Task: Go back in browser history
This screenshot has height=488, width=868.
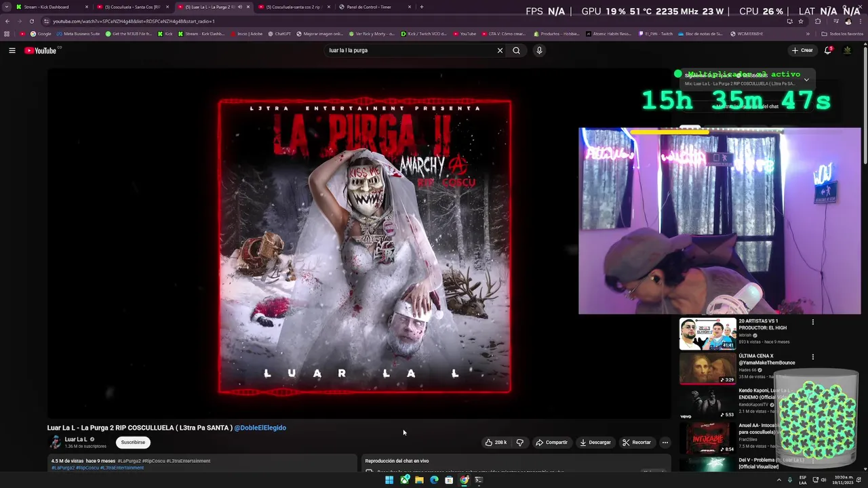Action: (7, 21)
